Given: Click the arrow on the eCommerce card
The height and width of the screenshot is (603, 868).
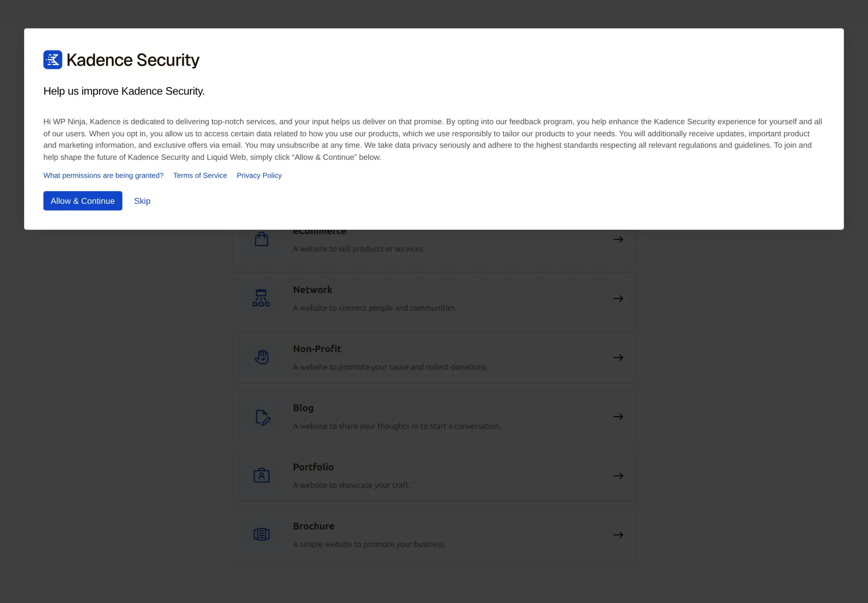Looking at the screenshot, I should [618, 239].
